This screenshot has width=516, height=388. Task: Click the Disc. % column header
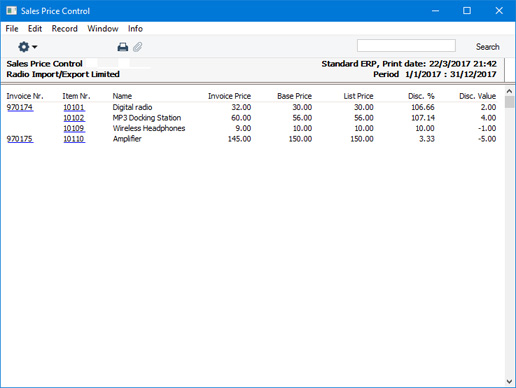tap(421, 96)
